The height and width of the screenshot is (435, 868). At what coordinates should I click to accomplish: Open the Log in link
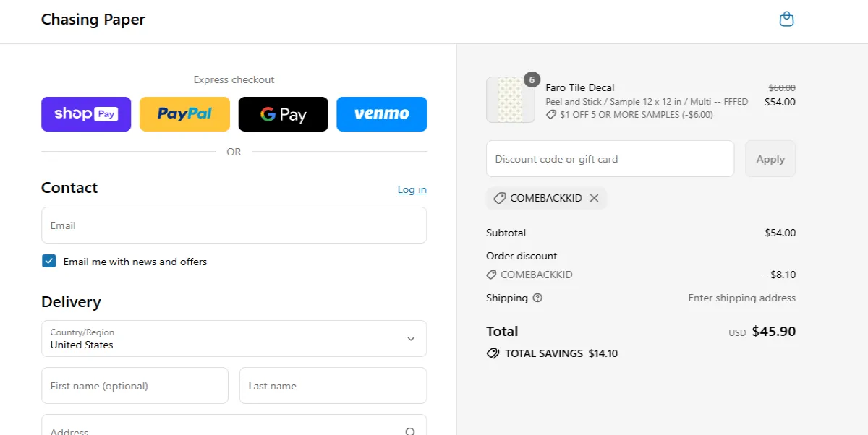(412, 189)
